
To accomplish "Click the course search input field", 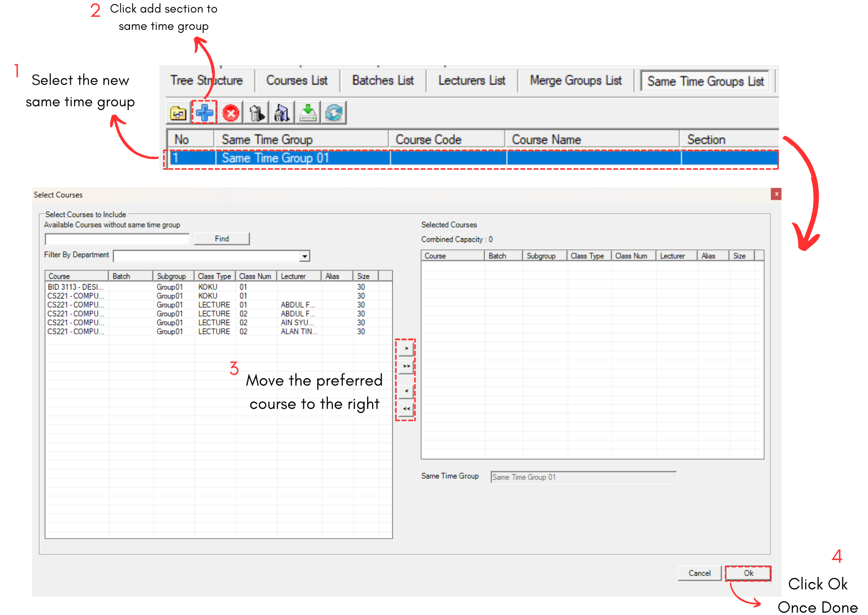I will tap(117, 239).
